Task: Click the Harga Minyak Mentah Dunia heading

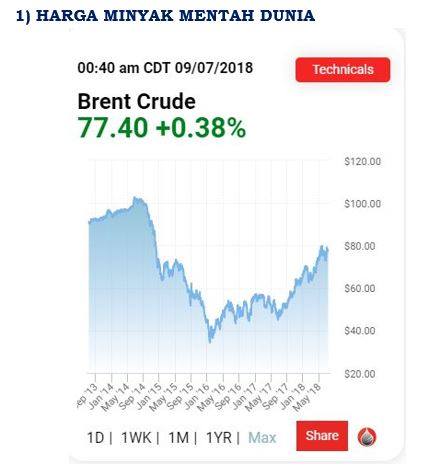Action: coord(166,16)
